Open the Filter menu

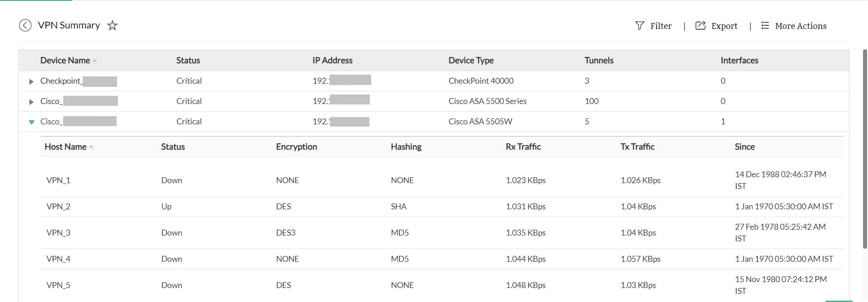660,26
